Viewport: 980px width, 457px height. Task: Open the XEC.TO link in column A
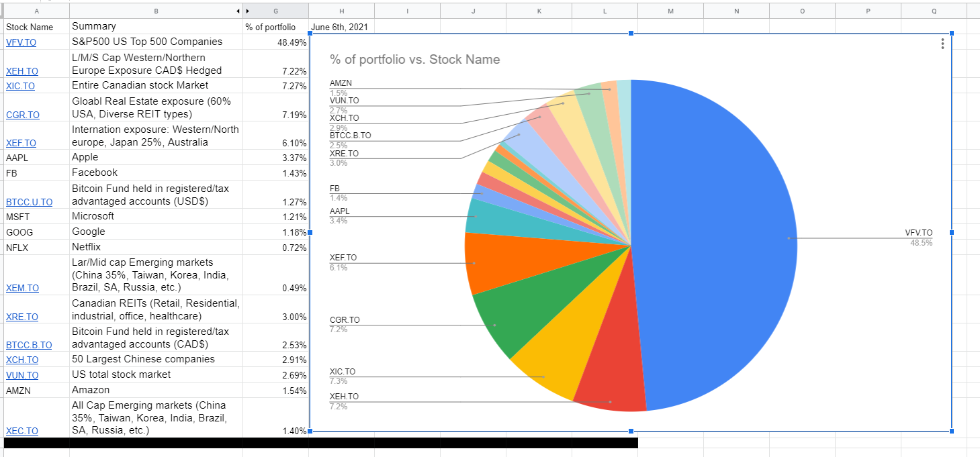coord(21,431)
